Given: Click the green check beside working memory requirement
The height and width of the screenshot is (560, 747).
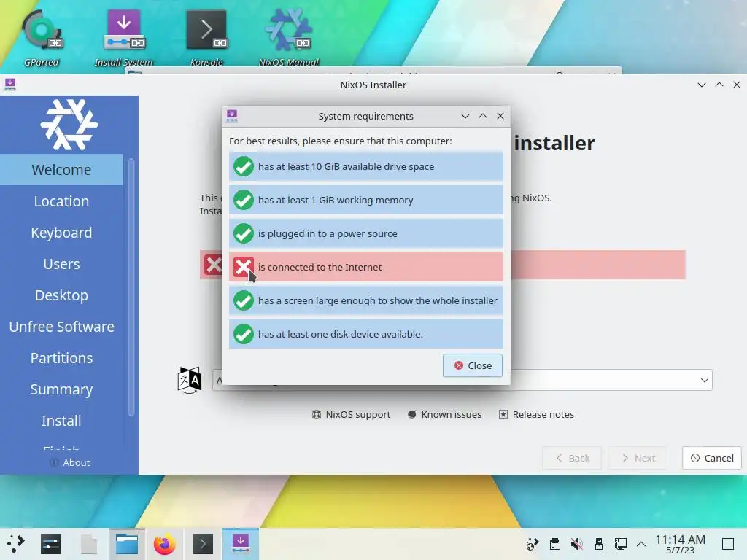Looking at the screenshot, I should click(244, 200).
